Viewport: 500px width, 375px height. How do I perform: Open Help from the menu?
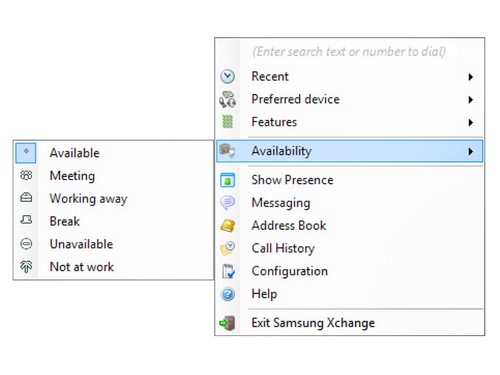pos(349,294)
